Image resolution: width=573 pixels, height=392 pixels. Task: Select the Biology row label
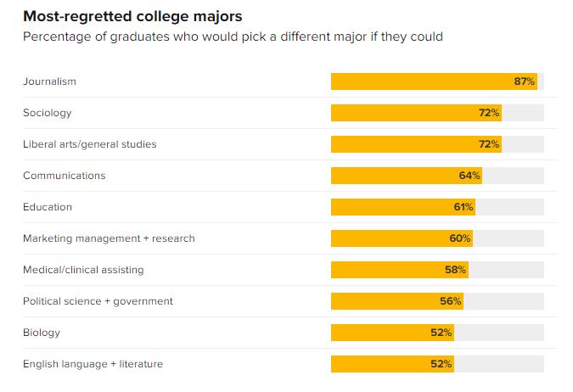42,333
